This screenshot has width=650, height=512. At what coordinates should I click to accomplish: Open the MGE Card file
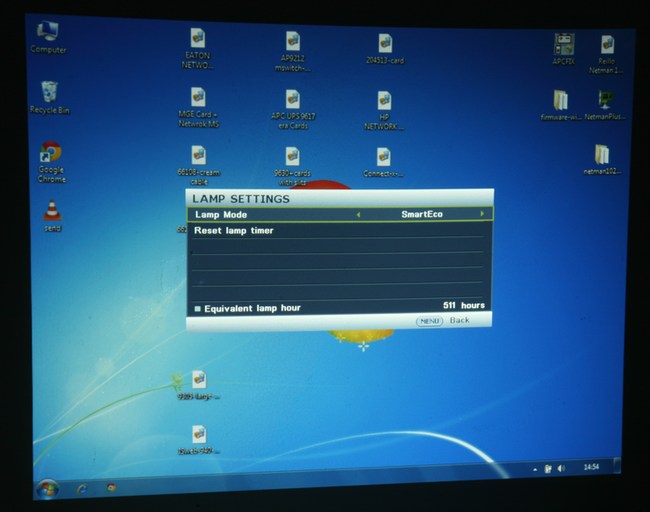pyautogui.click(x=199, y=107)
